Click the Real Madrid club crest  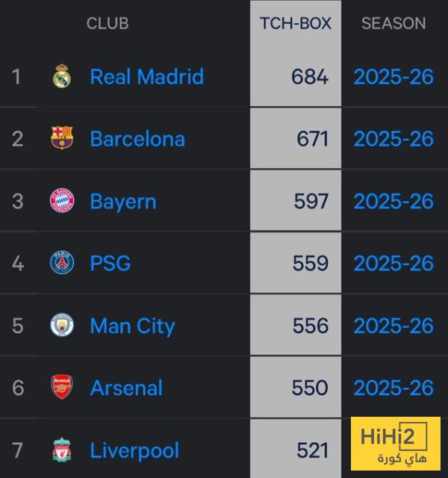pos(62,76)
